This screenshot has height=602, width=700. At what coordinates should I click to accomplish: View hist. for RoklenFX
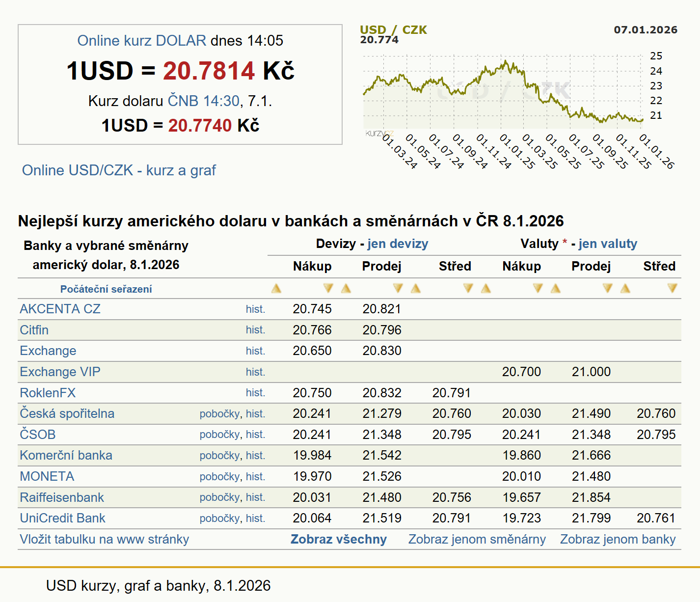(x=255, y=393)
